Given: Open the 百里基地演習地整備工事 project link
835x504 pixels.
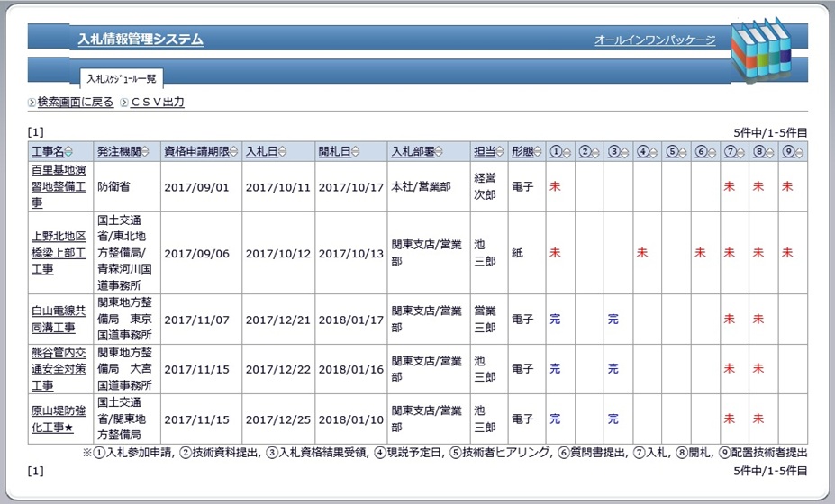Looking at the screenshot, I should pyautogui.click(x=59, y=186).
